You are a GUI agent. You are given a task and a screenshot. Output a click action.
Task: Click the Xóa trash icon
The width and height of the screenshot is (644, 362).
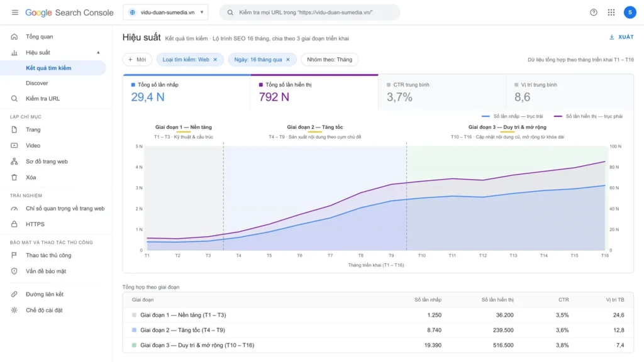click(x=14, y=177)
